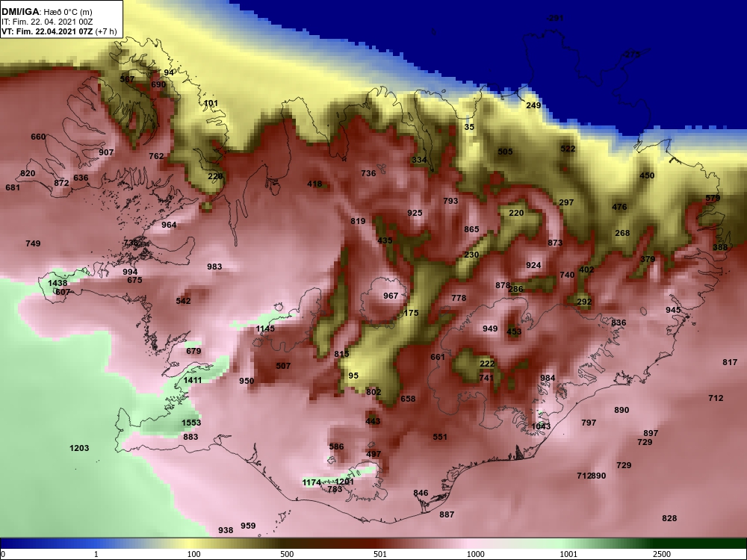Viewport: 747px width, 560px height.
Task: Click the map value 551
Action: click(x=440, y=437)
